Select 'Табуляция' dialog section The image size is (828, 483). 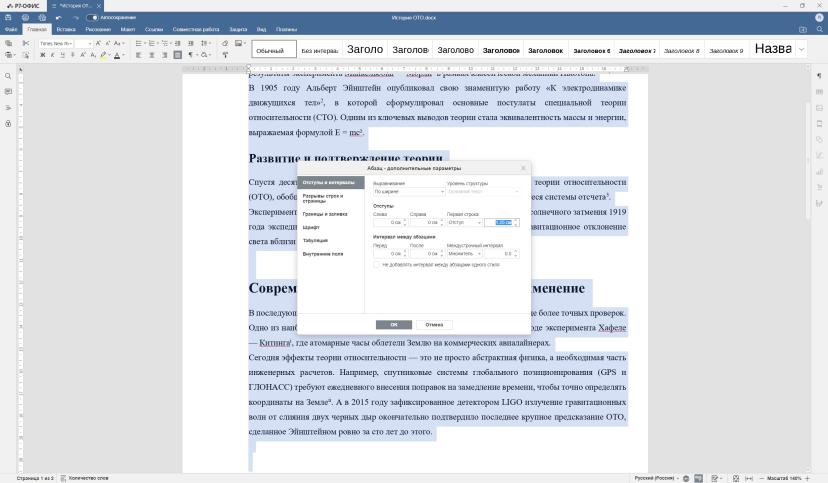[x=331, y=241]
